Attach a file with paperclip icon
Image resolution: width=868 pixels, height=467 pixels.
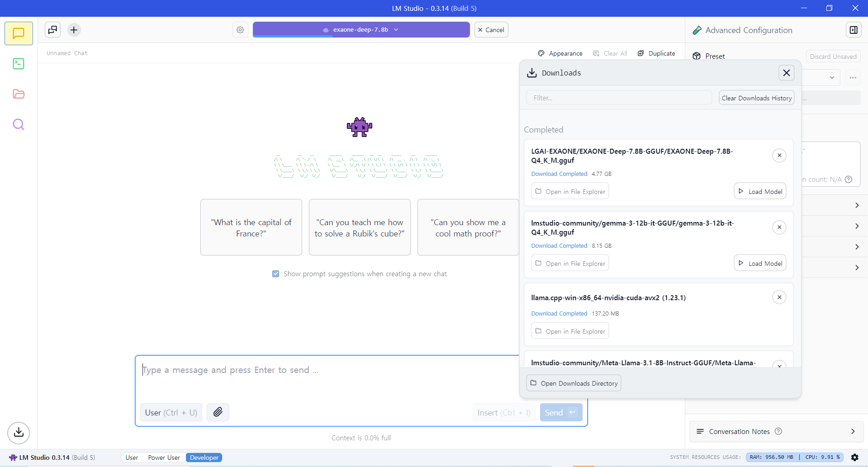coord(218,412)
